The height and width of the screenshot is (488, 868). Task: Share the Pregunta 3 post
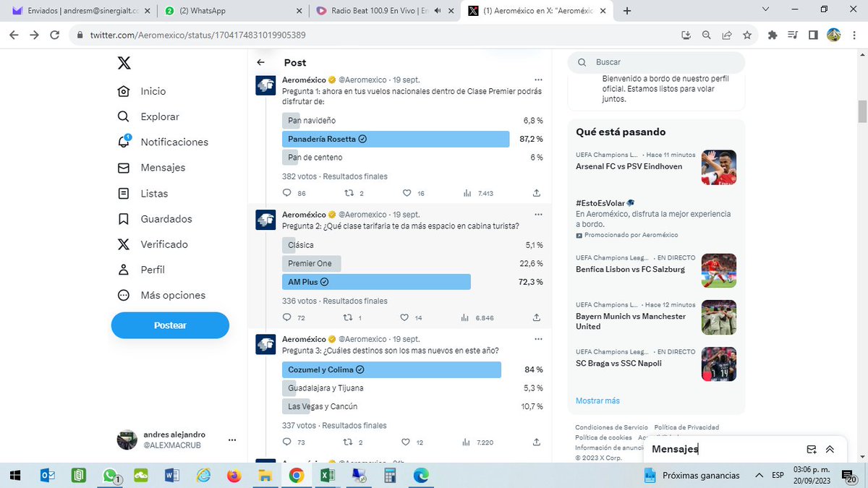pos(536,442)
